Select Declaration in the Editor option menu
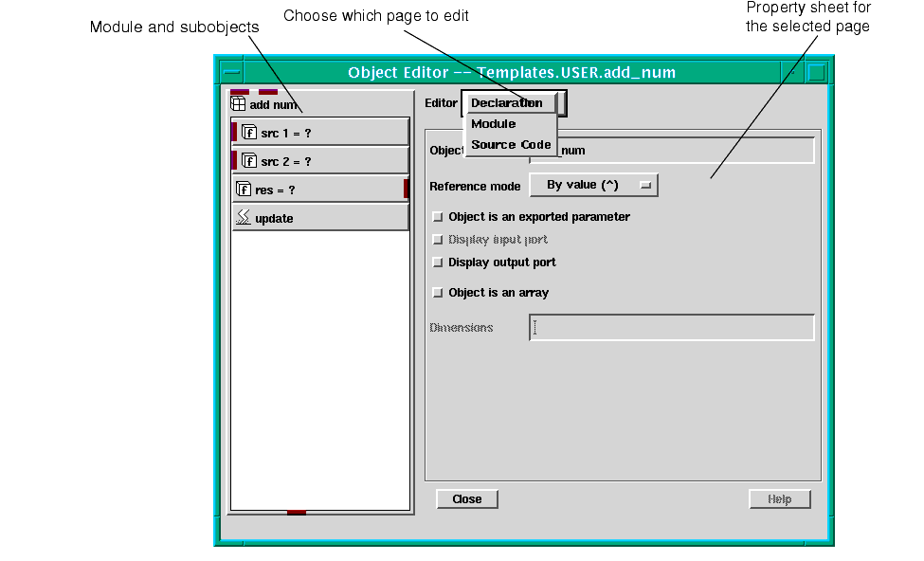This screenshot has width=924, height=561. (507, 103)
